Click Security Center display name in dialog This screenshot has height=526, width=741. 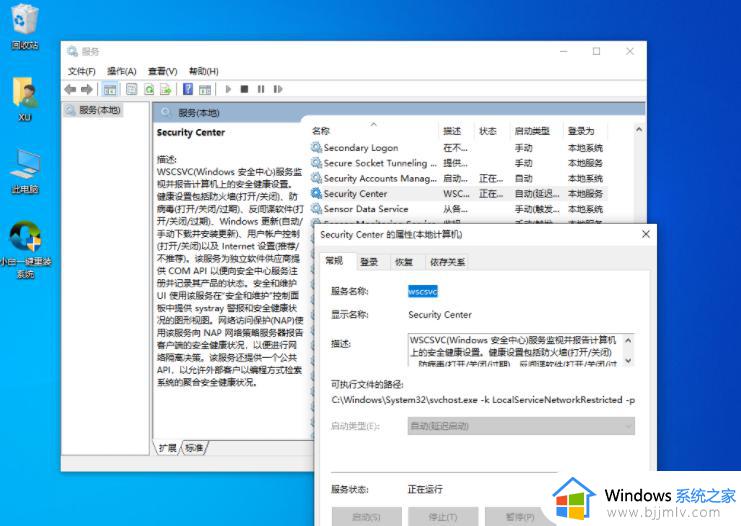tap(440, 314)
